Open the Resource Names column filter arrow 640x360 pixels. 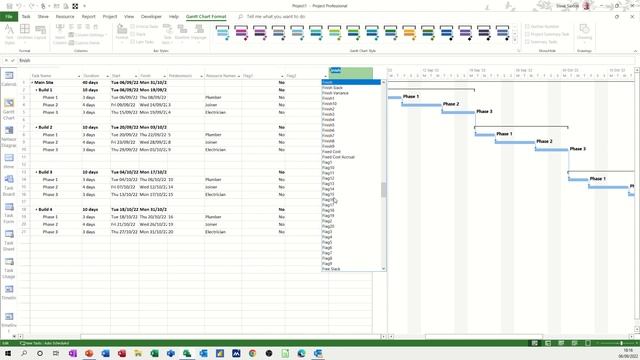tap(239, 76)
